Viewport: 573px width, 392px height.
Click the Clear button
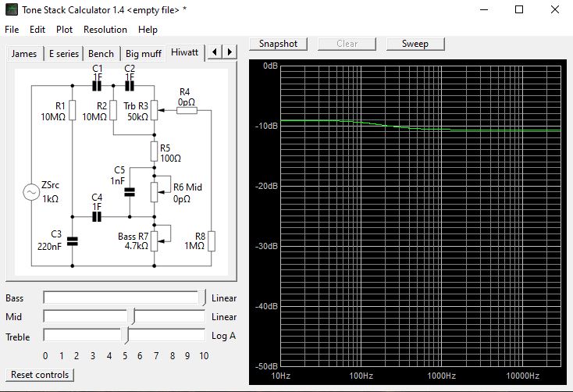click(347, 44)
